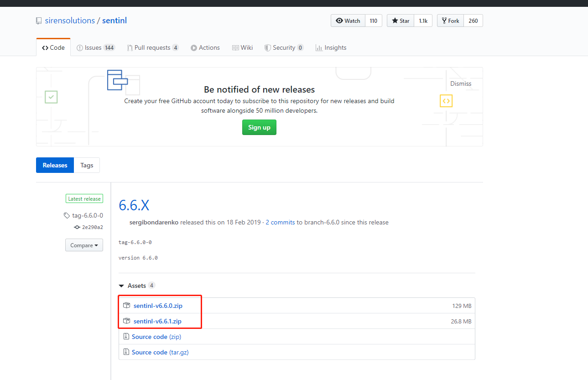Viewport: 588px width, 380px height.
Task: Open the Security tab
Action: [284, 47]
